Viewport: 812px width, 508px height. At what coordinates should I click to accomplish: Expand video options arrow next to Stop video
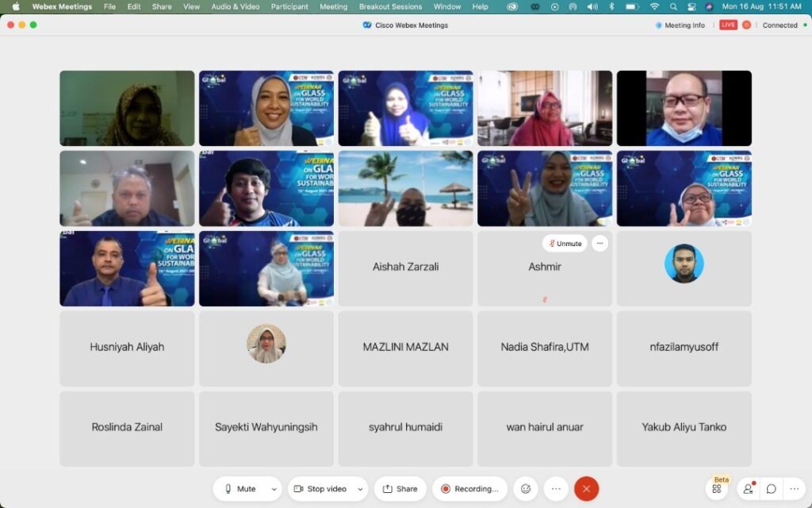click(360, 489)
